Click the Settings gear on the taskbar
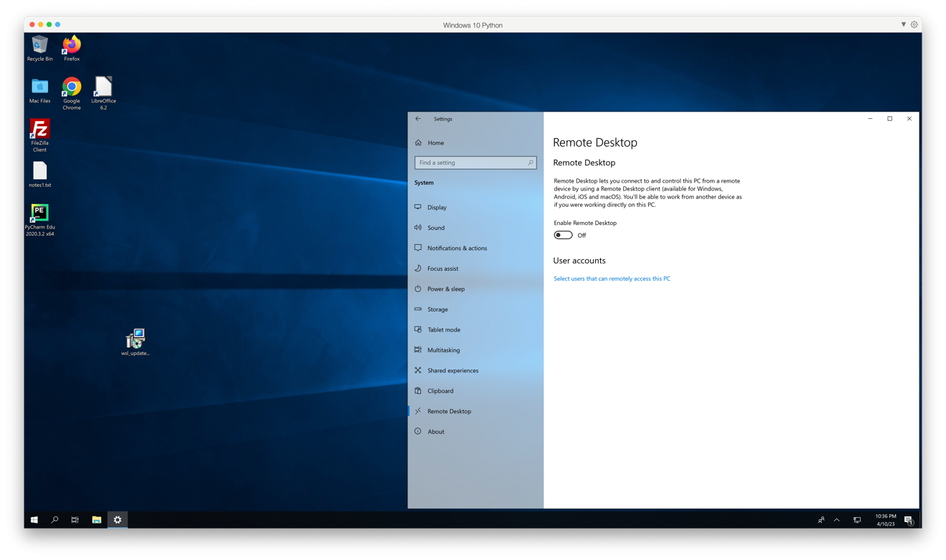The height and width of the screenshot is (560, 946). coord(117,520)
